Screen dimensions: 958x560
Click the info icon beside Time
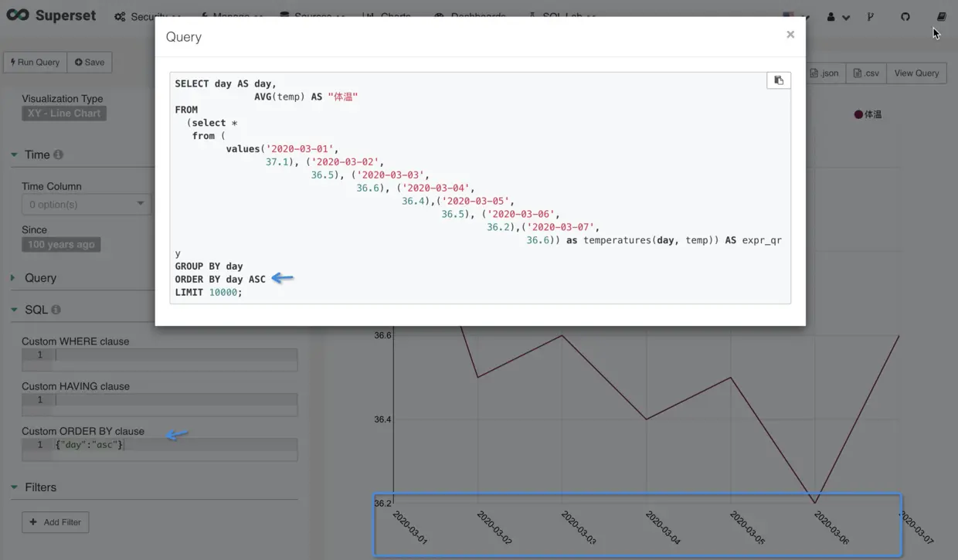[x=58, y=154]
